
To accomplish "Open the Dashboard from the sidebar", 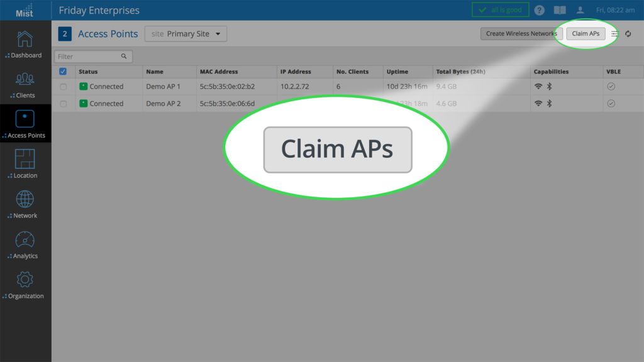I will pos(25,44).
